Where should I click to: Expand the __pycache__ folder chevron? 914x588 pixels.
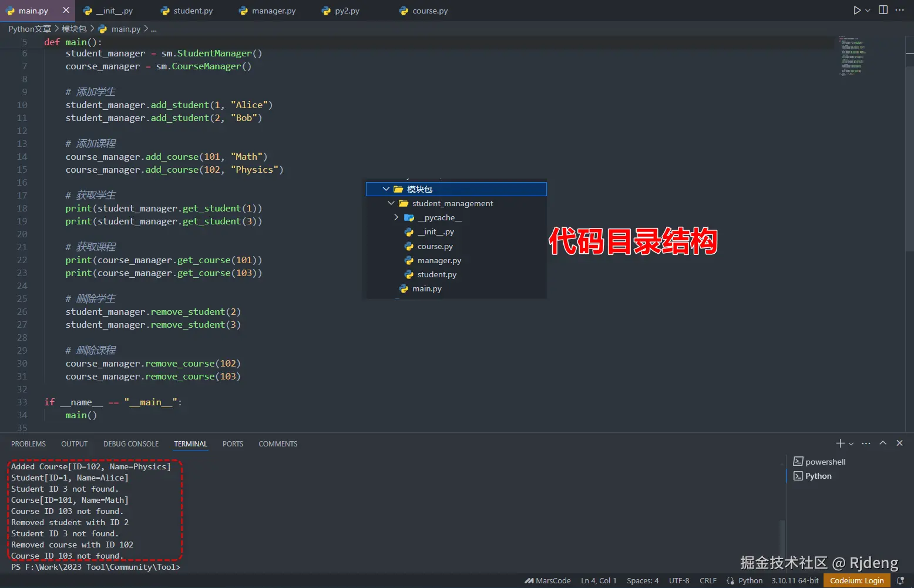(396, 217)
